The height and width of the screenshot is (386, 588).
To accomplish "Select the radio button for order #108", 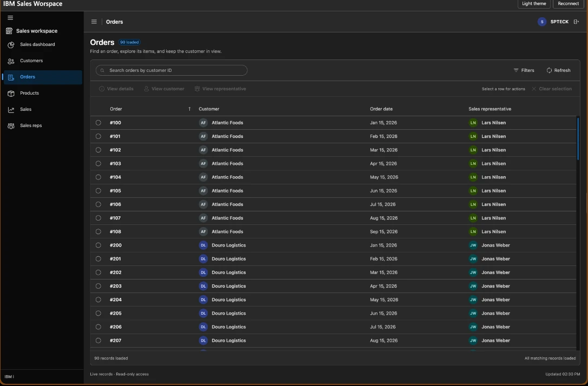I will pyautogui.click(x=98, y=231).
